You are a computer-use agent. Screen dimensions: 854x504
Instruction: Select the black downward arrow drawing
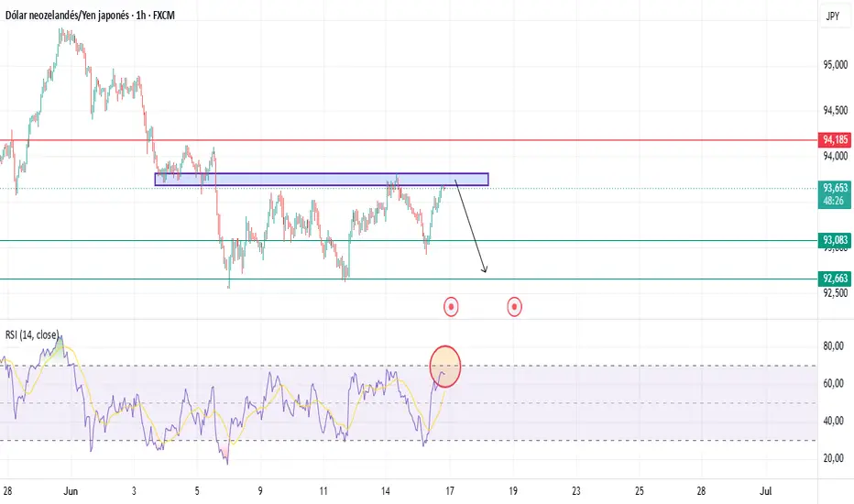coord(471,226)
